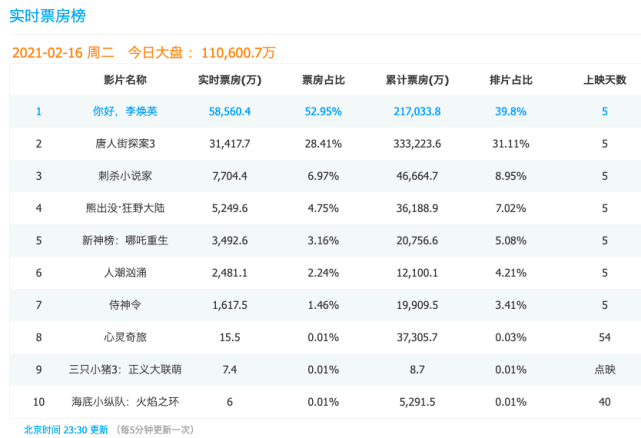
Task: Select 刺杀小说家 row title
Action: pyautogui.click(x=125, y=176)
